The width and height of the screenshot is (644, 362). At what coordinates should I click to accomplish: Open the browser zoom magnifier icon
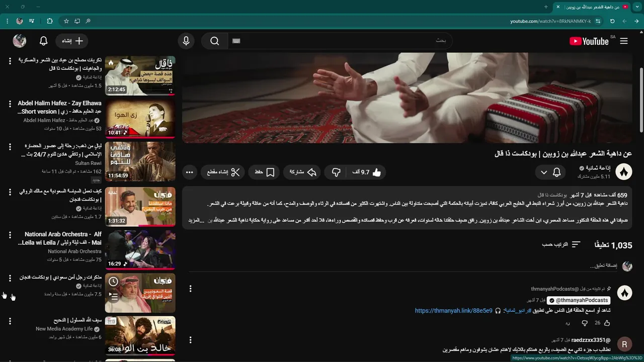pyautogui.click(x=88, y=21)
